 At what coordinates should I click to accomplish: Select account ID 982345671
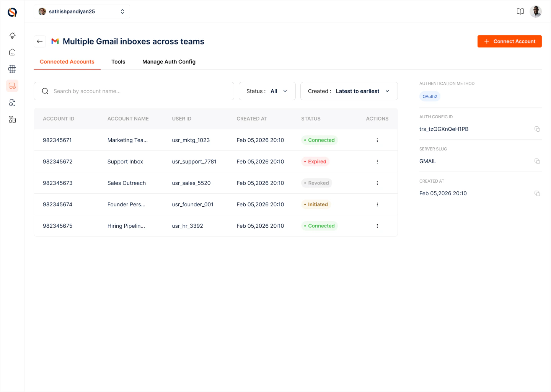[57, 140]
